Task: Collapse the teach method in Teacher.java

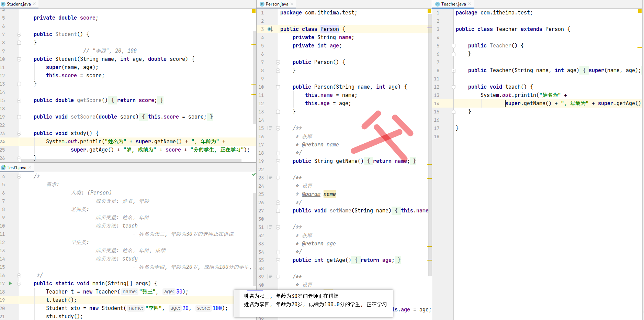Action: point(453,87)
